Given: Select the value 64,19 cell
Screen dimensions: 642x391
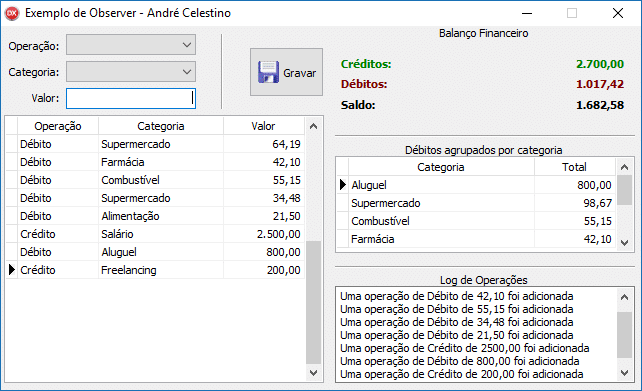Looking at the screenshot, I should point(264,144).
